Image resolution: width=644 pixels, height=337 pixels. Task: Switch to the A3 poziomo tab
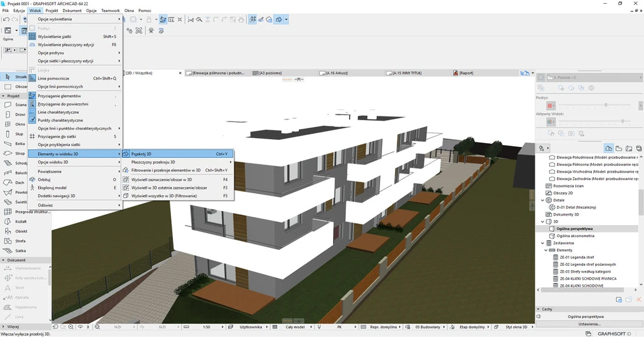[284, 73]
